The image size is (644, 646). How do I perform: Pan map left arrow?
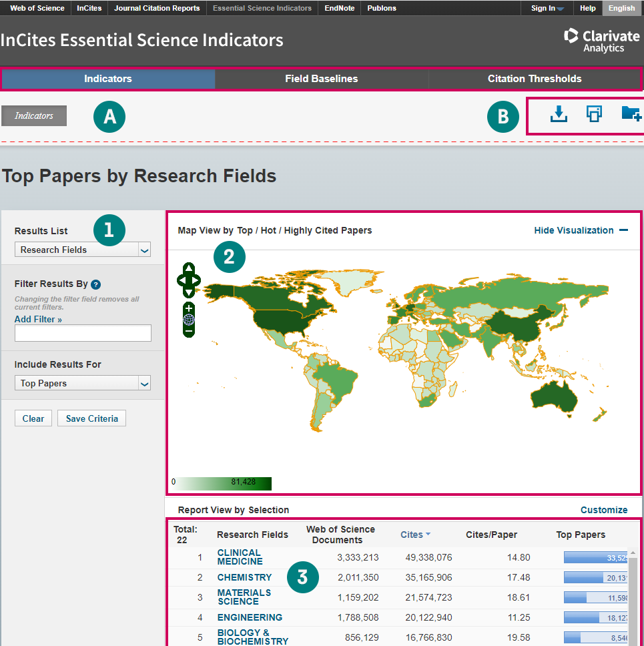[182, 280]
